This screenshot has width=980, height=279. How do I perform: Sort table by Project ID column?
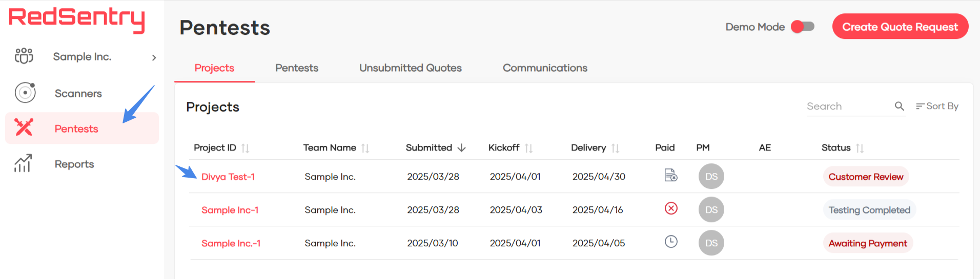[x=245, y=148]
